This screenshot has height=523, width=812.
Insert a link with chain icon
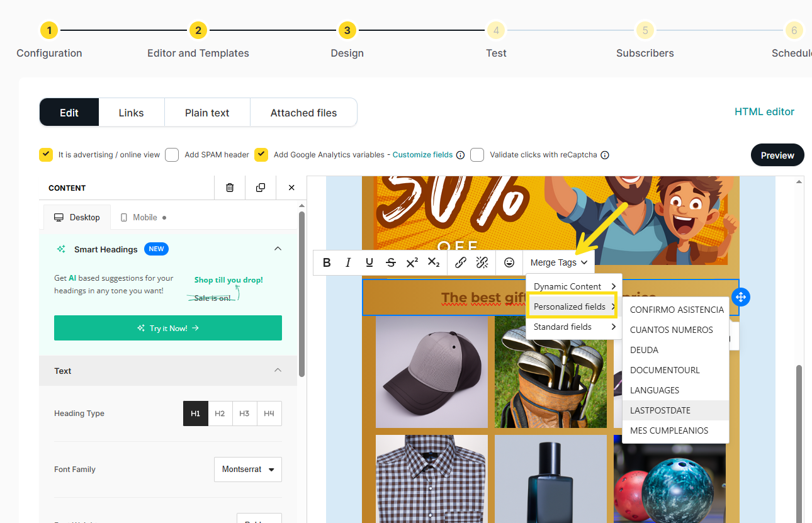pyautogui.click(x=461, y=262)
